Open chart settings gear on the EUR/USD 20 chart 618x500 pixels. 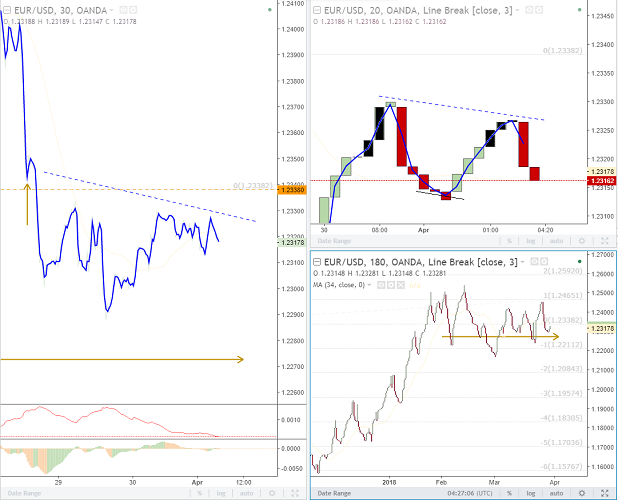click(582, 241)
